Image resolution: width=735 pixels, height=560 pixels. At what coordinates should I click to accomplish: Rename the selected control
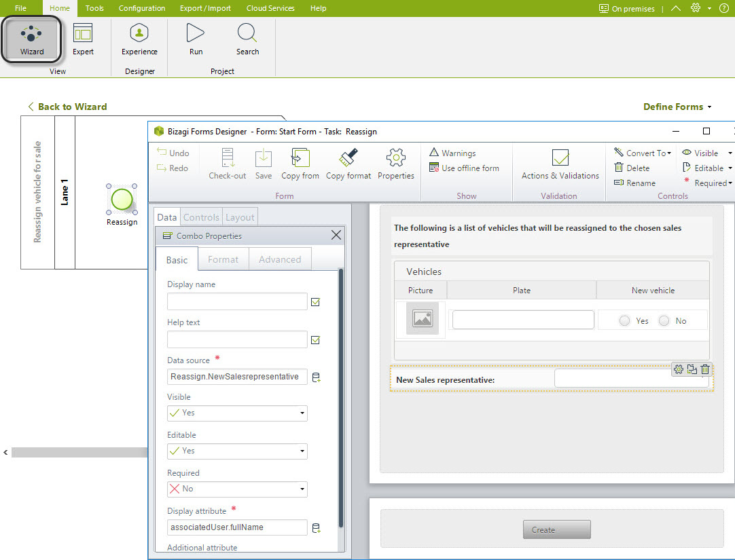[634, 183]
